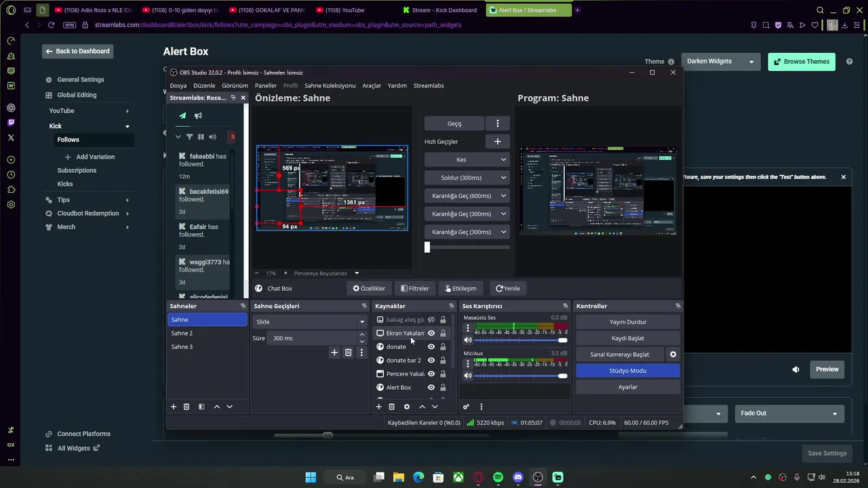Hide the Pencere Yakalama source
868x488 pixels.
tap(431, 374)
